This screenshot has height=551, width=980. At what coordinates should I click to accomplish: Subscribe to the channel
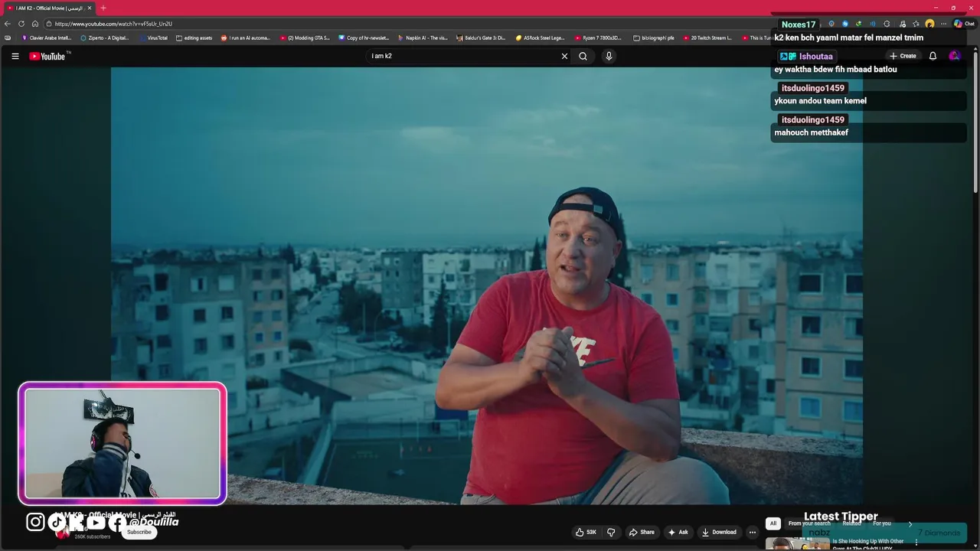click(x=139, y=532)
